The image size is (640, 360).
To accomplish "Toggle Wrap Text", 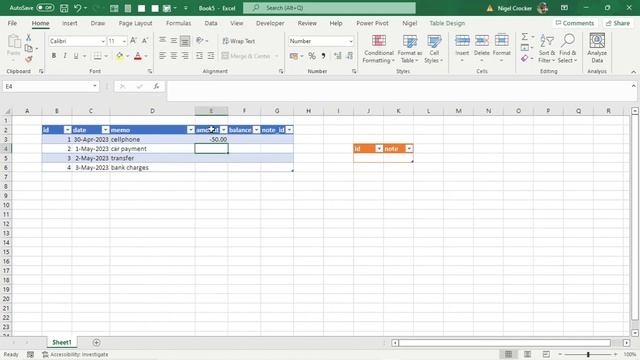I will tap(239, 41).
